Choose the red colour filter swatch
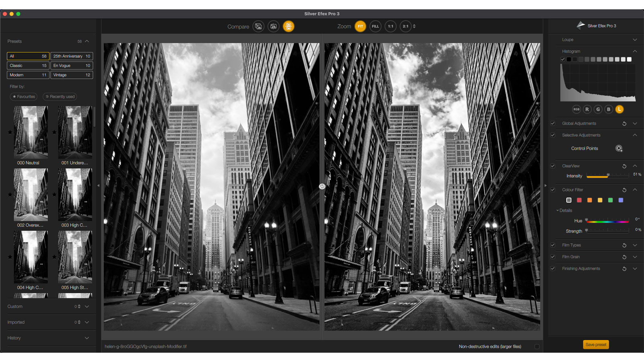The height and width of the screenshot is (362, 644). pyautogui.click(x=579, y=200)
